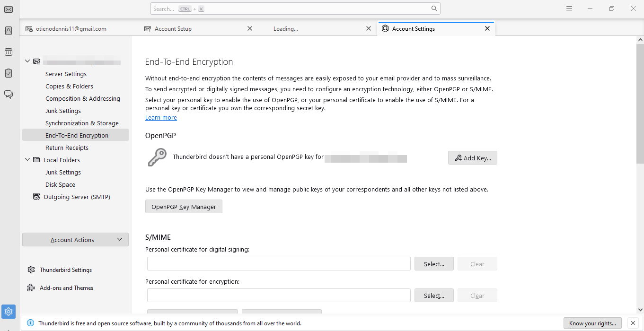Open the Calendar space icon

click(9, 52)
